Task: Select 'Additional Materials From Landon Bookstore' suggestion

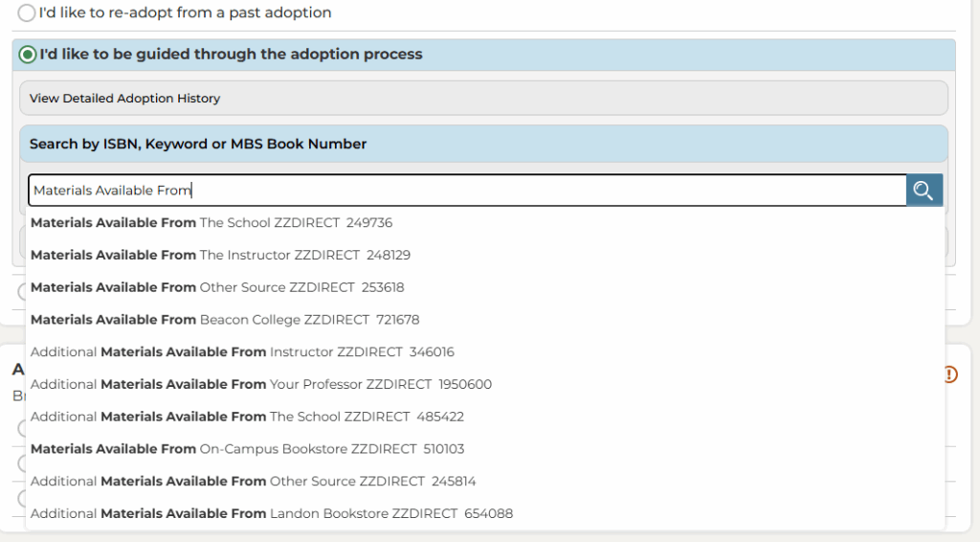Action: pos(272,514)
